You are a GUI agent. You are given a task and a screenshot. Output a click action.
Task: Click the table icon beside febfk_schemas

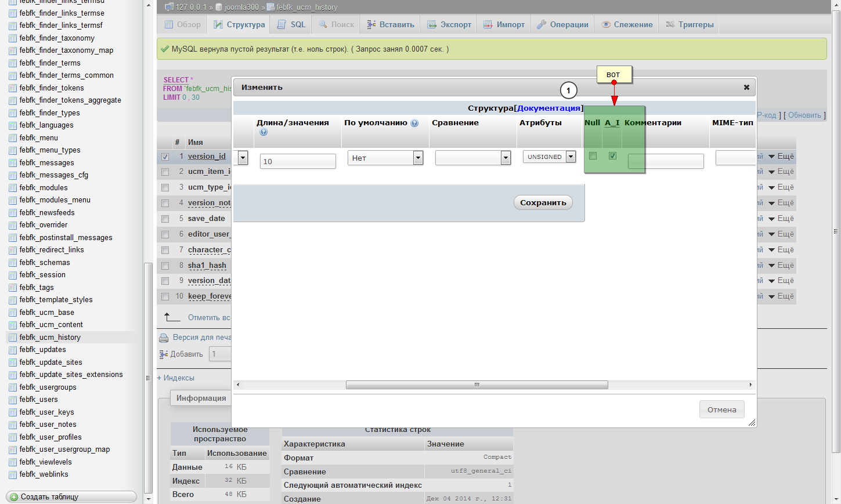(13, 263)
